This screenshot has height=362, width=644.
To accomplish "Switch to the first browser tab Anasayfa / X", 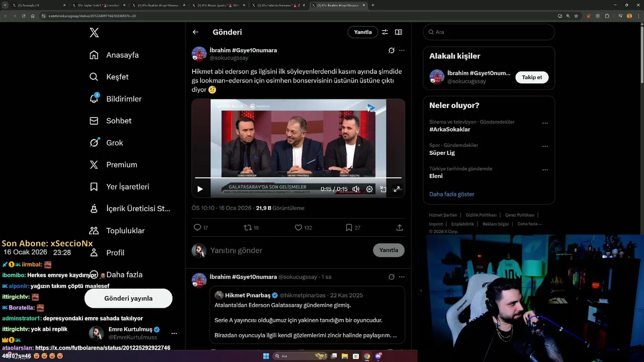I will click(x=39, y=5).
